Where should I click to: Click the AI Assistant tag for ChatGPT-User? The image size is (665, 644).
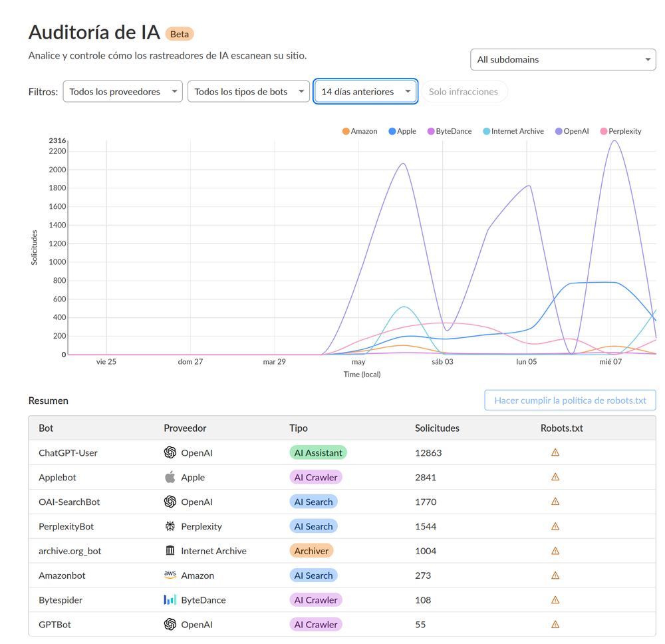318,452
